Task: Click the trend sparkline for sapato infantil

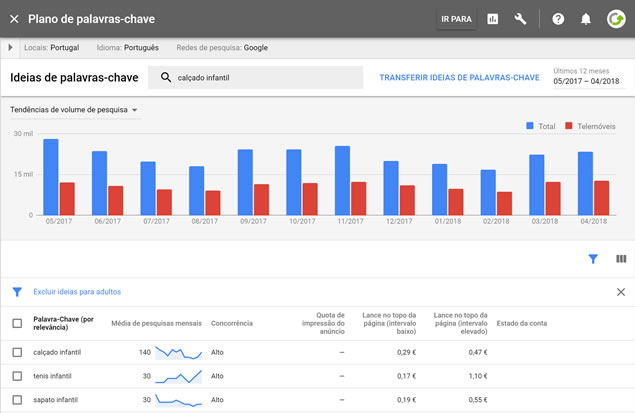Action: click(179, 400)
